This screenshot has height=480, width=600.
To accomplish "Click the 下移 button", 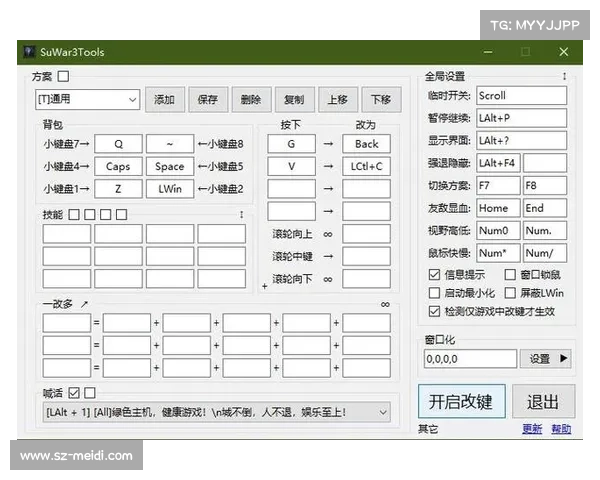I will tap(381, 100).
